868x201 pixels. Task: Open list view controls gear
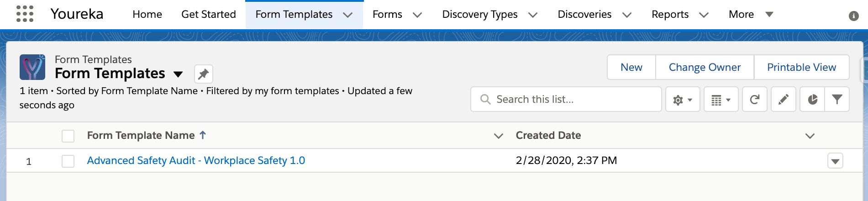(683, 100)
